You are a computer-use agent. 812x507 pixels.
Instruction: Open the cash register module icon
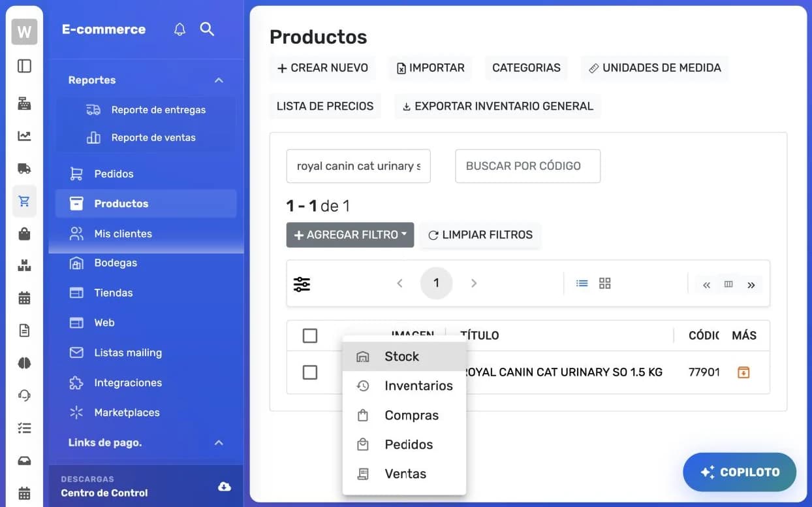coord(24,103)
